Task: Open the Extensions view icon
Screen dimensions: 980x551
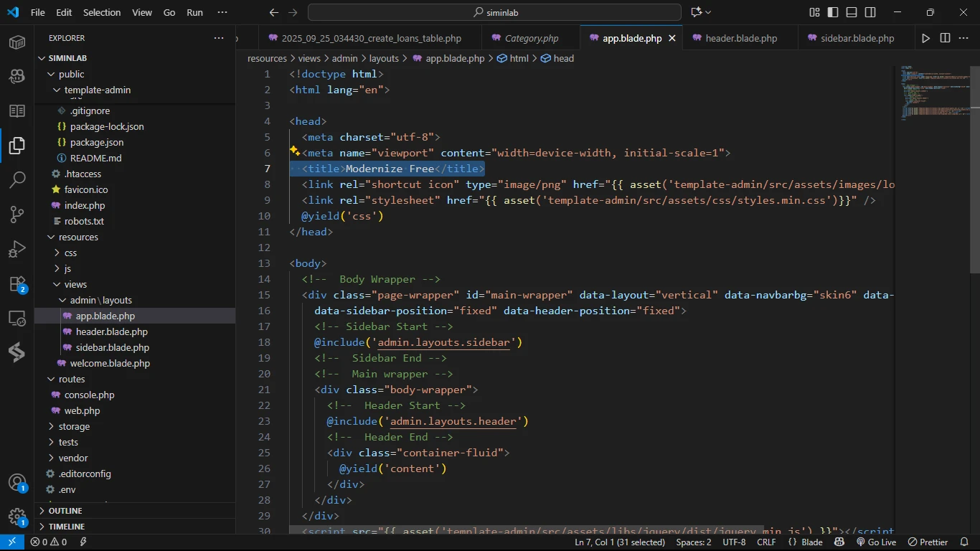Action: coord(17,284)
